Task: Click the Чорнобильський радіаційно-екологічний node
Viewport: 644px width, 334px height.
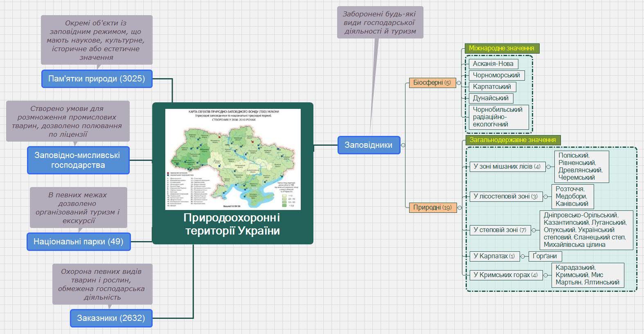Action: point(499,117)
